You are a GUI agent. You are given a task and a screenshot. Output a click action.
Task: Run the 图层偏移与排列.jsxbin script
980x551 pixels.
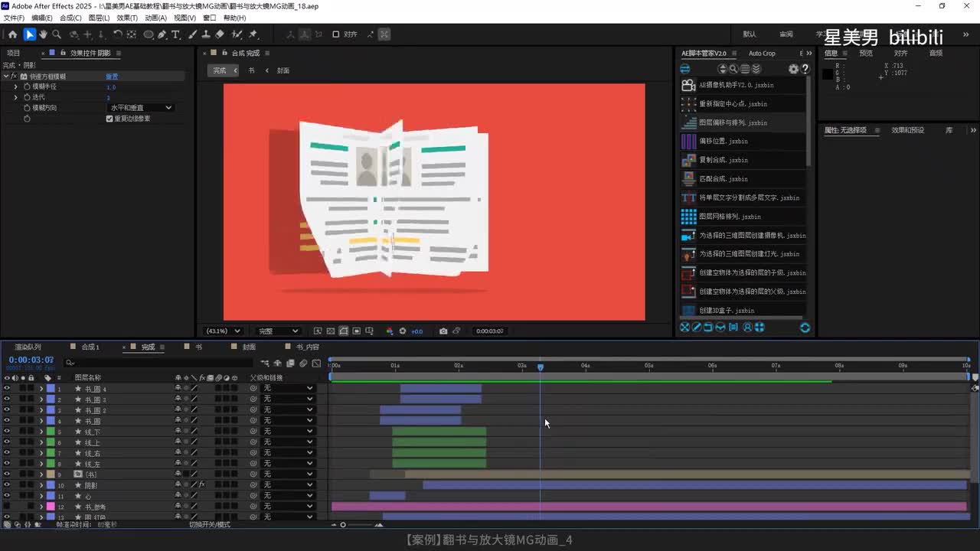coord(743,122)
